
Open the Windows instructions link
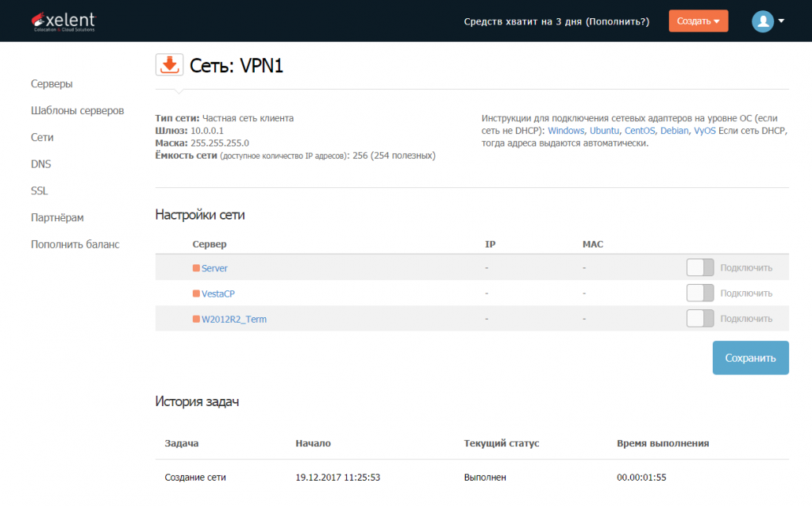click(x=566, y=131)
